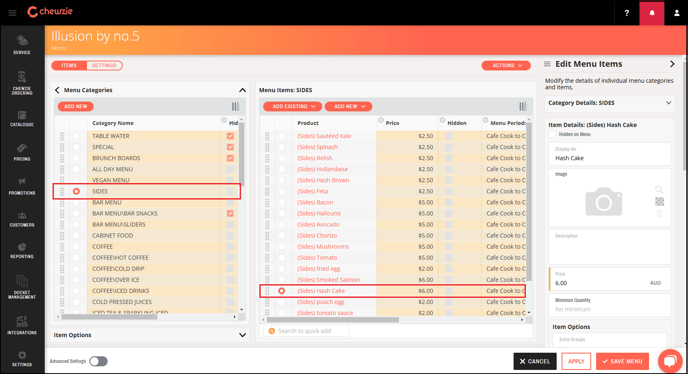688x374 pixels.
Task: Open the Actions dropdown
Action: coord(506,65)
